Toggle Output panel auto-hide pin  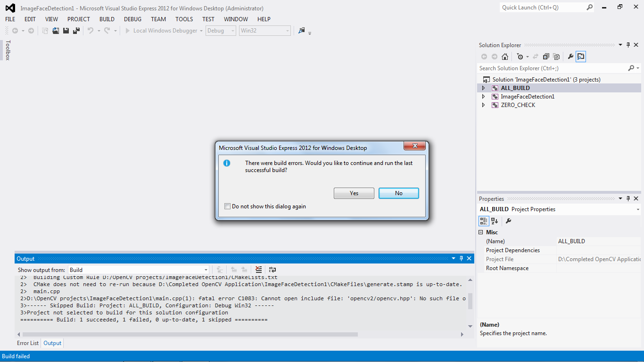(461, 258)
